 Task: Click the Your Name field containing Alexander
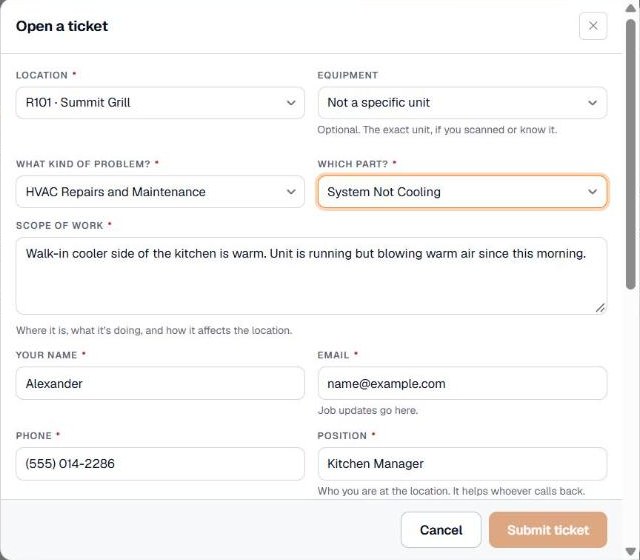160,383
